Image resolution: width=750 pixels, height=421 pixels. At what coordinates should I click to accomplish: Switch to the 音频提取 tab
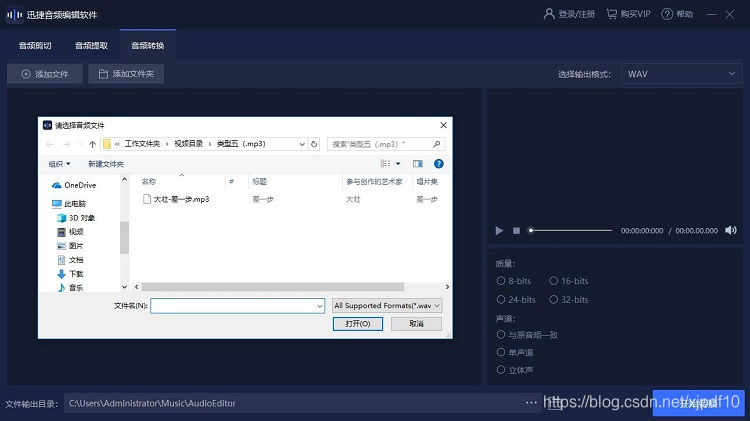[91, 45]
